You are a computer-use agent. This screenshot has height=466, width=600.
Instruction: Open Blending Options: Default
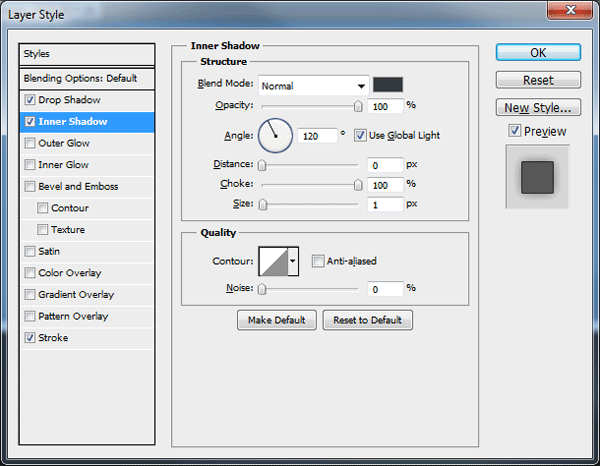click(x=87, y=79)
